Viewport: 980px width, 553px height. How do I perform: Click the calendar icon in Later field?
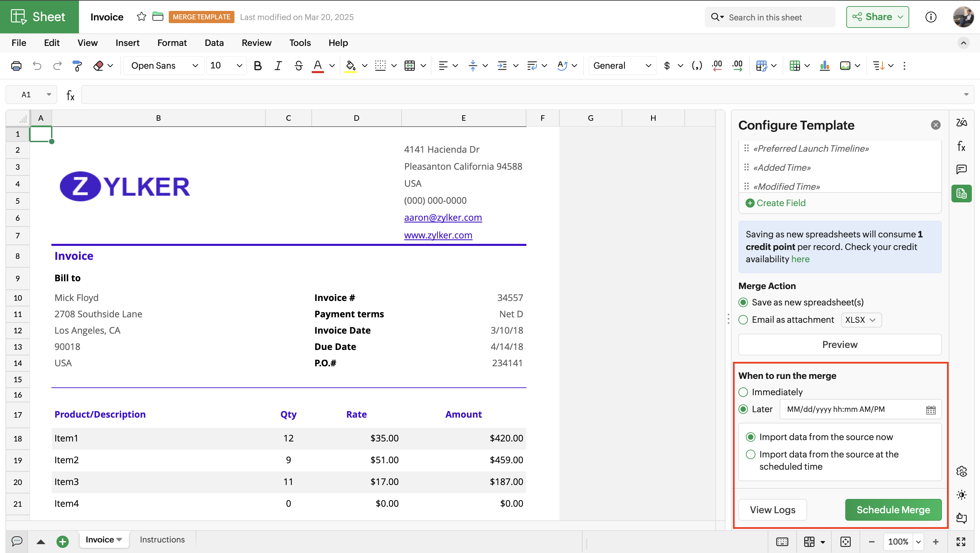[931, 409]
